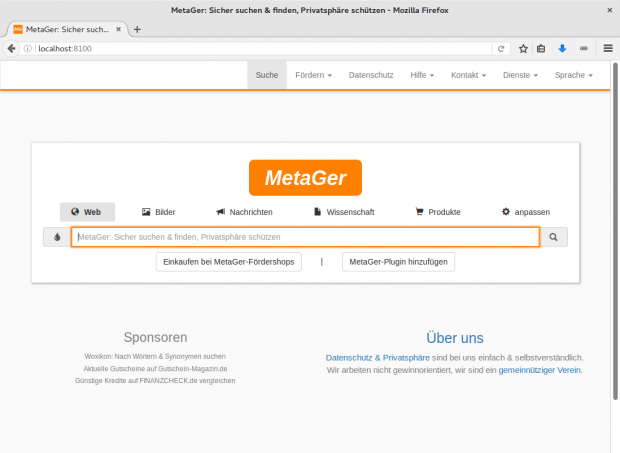
Task: Expand the Dienste dropdown menu
Action: [x=520, y=75]
